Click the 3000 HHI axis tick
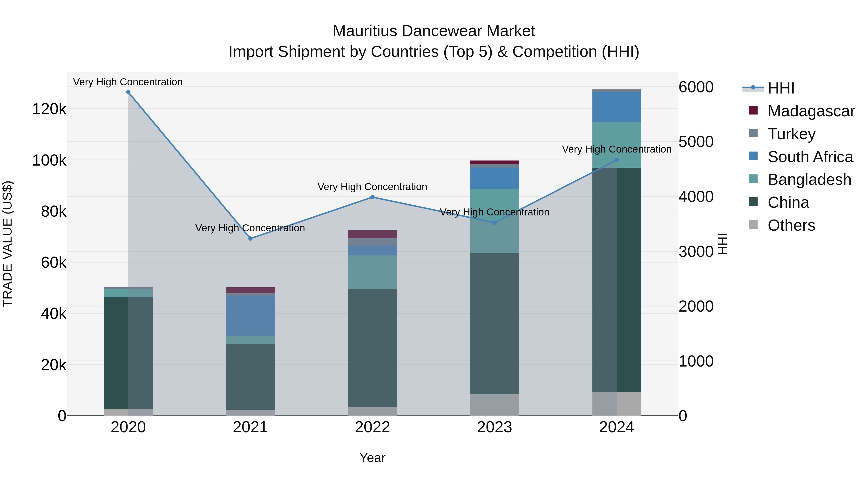 click(x=696, y=252)
